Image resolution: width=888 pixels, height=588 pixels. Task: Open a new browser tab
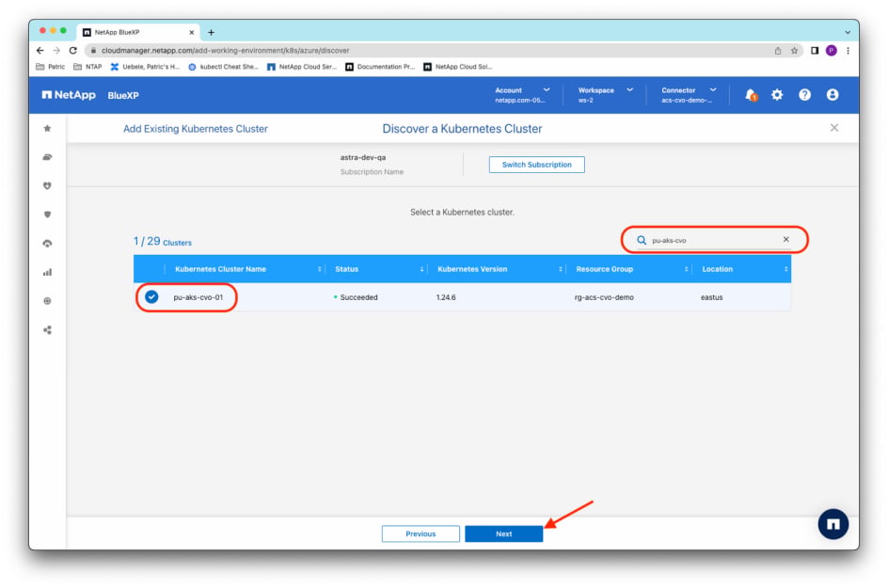point(212,32)
